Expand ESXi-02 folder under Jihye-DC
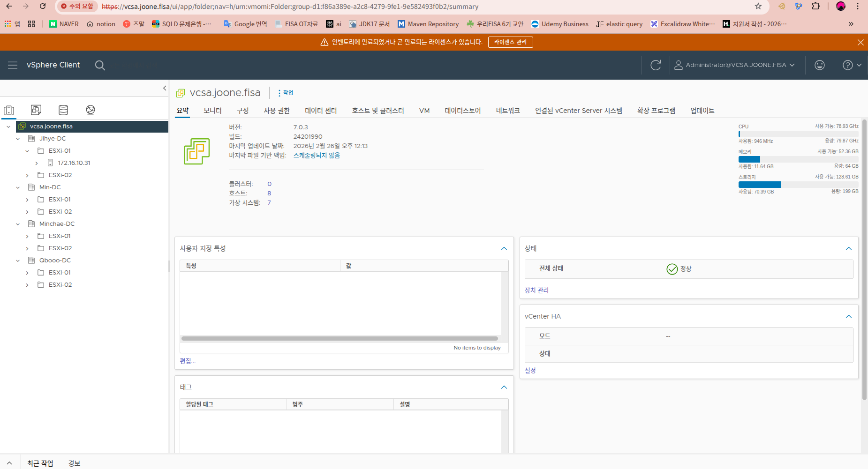Image resolution: width=868 pixels, height=469 pixels. (27, 175)
